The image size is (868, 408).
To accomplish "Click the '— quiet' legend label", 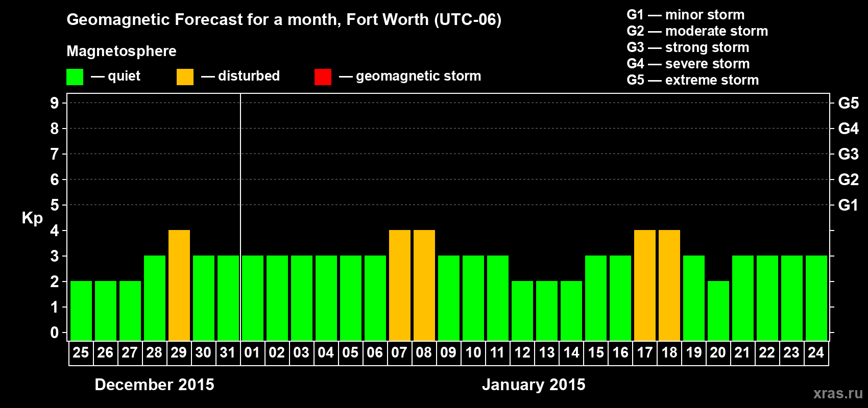I will click(115, 76).
